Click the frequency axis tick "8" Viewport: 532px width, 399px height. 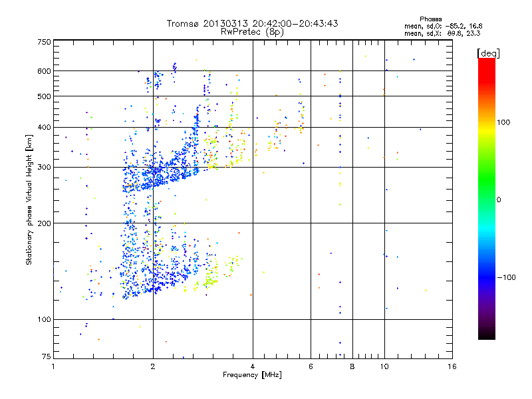352,366
